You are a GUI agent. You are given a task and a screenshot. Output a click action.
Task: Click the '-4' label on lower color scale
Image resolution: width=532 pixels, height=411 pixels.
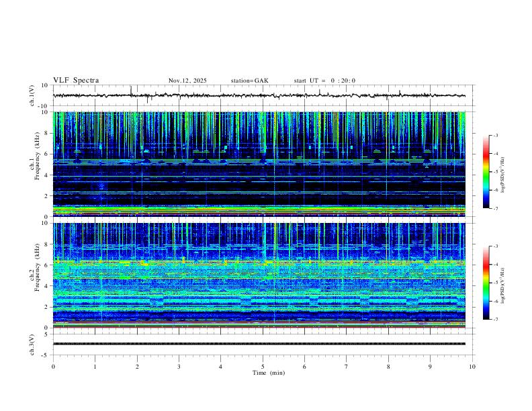[495, 265]
